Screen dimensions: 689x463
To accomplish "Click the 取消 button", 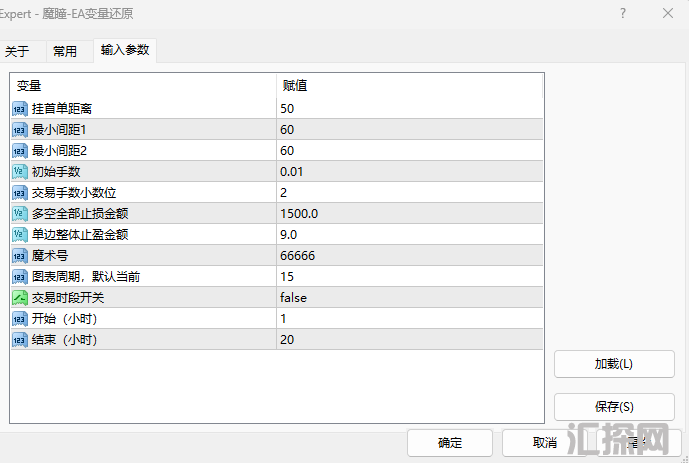I will point(544,443).
